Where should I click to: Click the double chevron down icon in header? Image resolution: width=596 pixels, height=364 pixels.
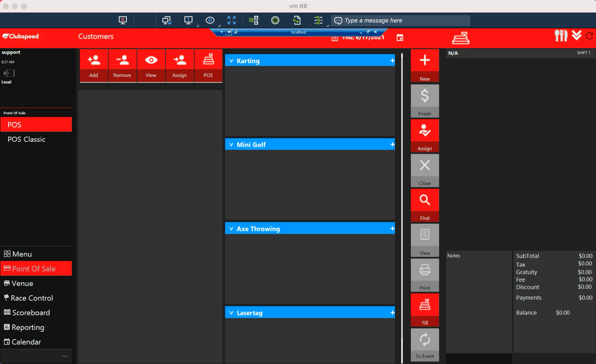(577, 36)
